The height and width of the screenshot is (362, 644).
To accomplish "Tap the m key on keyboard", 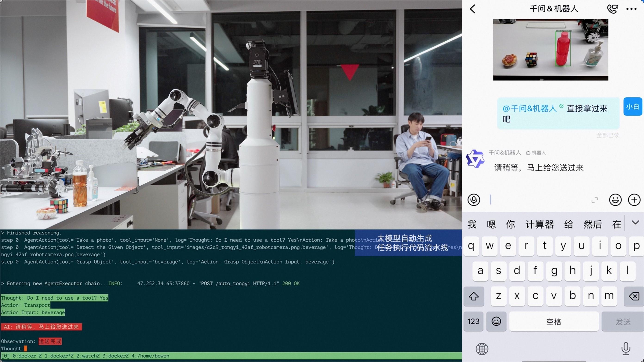I will point(609,297).
